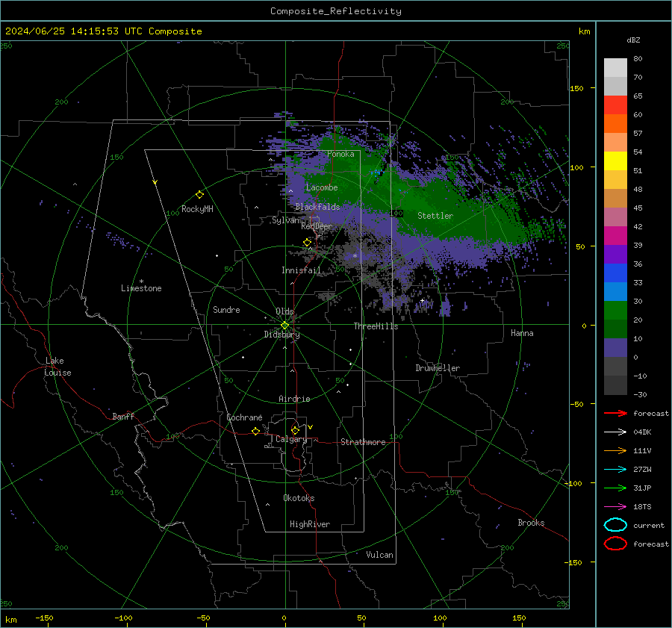Click the Drumheller city label
The image size is (672, 628).
click(x=438, y=368)
